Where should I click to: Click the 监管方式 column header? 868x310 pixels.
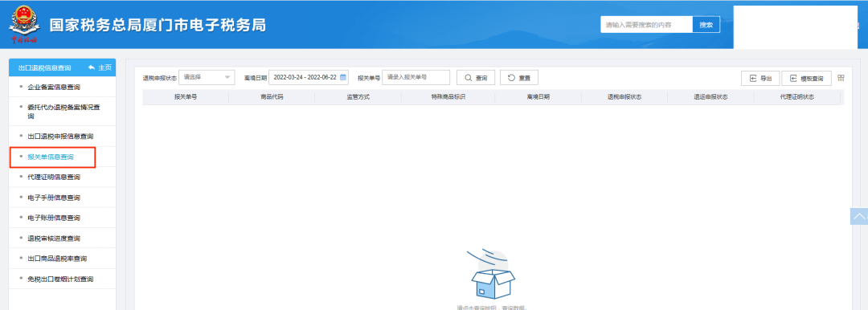(x=358, y=97)
